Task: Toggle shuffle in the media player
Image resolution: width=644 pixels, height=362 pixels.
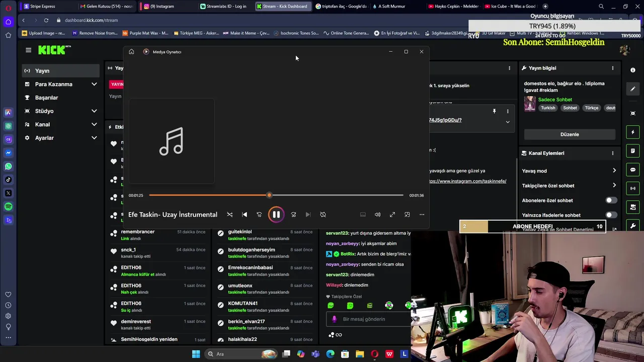Action: (230, 215)
